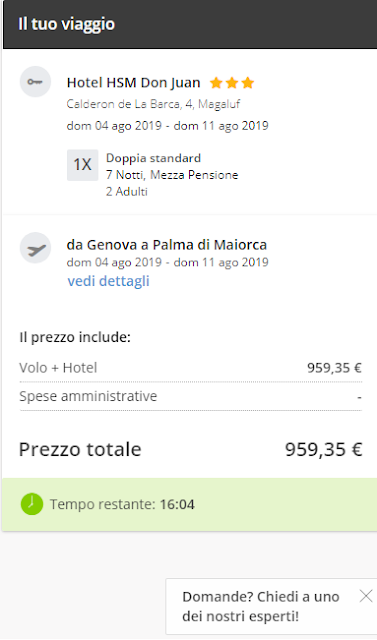This screenshot has width=377, height=640.
Task: Click the green clock timer icon
Action: pos(32,504)
